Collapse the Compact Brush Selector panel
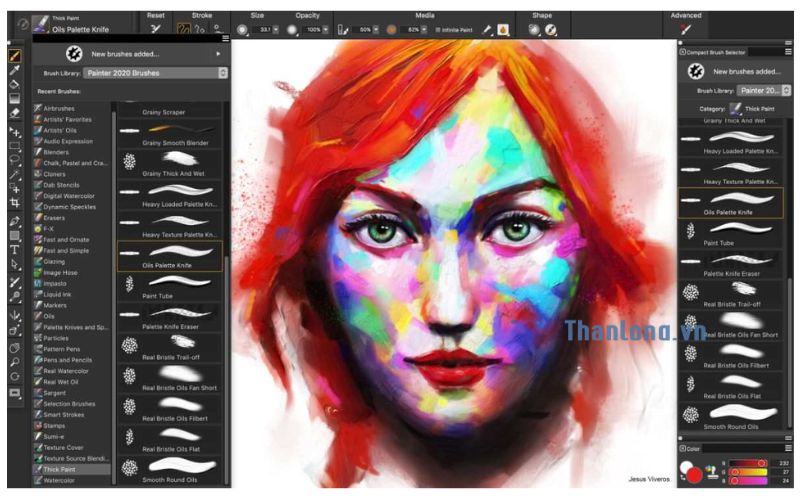800x500 pixels. click(682, 51)
